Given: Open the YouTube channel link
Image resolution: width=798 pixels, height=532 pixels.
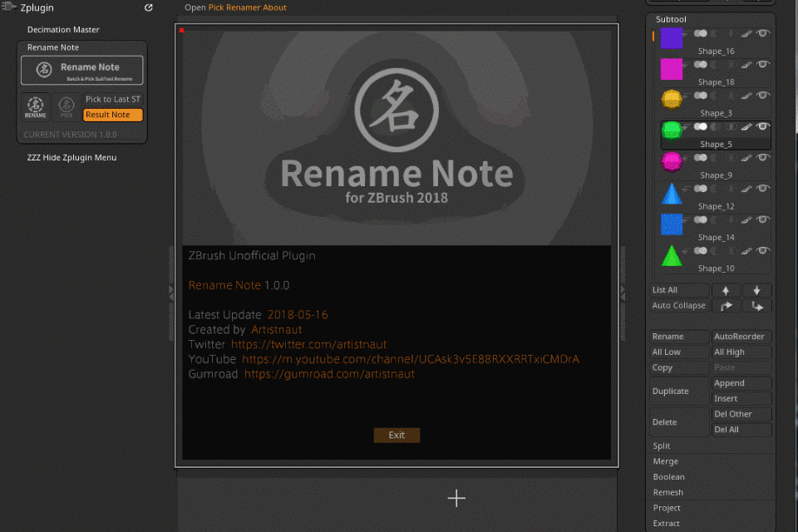Looking at the screenshot, I should click(x=411, y=359).
